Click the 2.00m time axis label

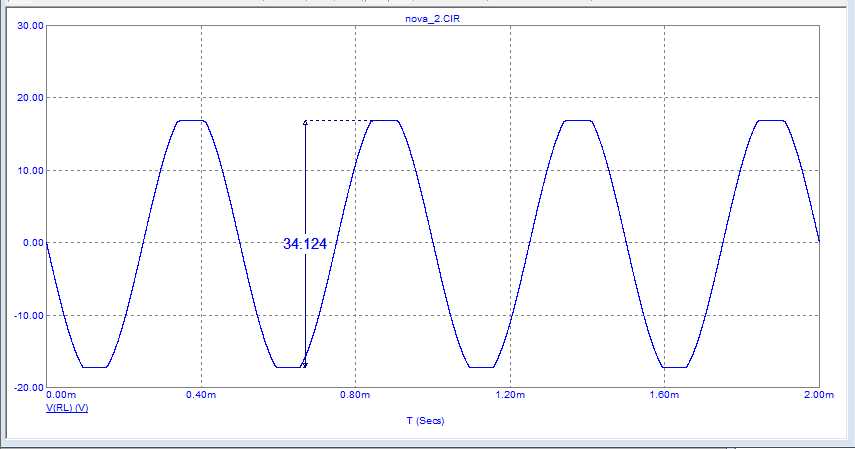(x=819, y=394)
